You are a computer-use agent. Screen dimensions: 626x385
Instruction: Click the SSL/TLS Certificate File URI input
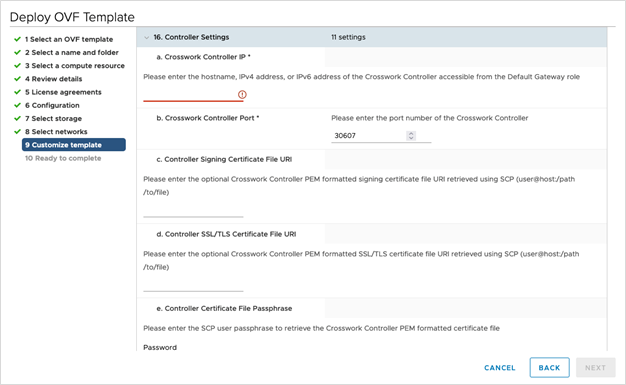(x=193, y=285)
